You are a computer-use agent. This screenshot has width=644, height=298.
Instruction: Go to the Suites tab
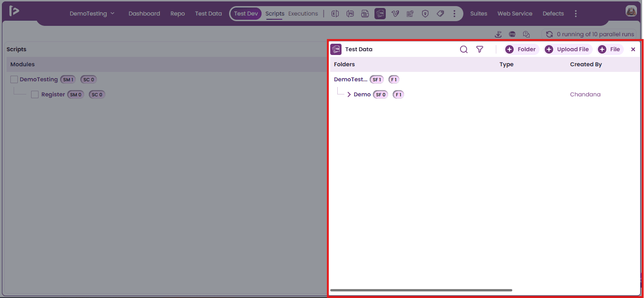[x=479, y=14]
